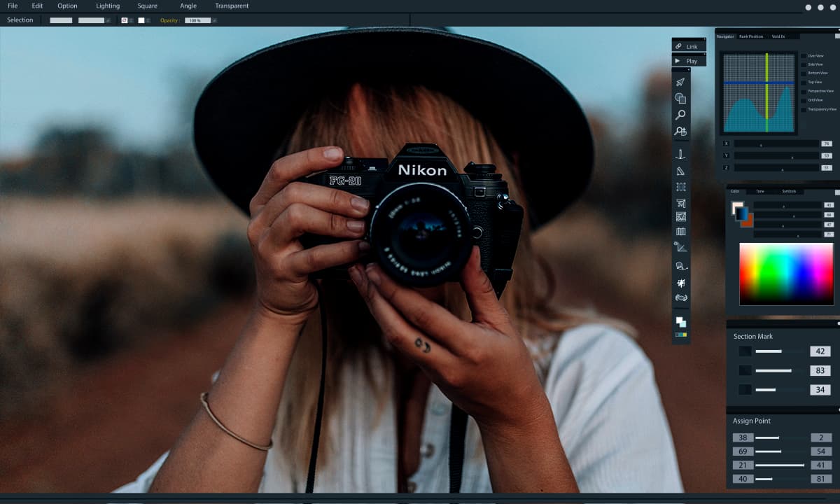This screenshot has height=504, width=840.
Task: Select the angle measure tool
Action: click(x=680, y=247)
